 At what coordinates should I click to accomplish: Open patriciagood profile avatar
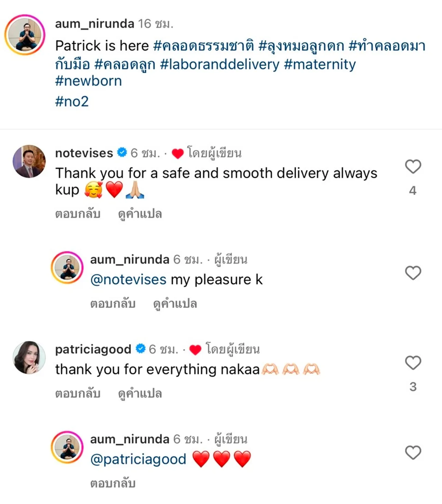29,358
